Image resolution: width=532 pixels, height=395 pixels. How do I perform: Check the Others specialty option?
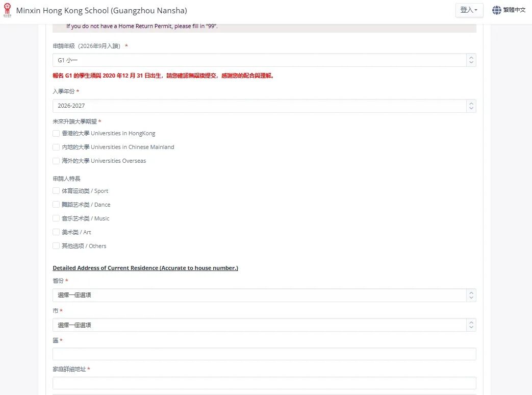click(x=56, y=246)
